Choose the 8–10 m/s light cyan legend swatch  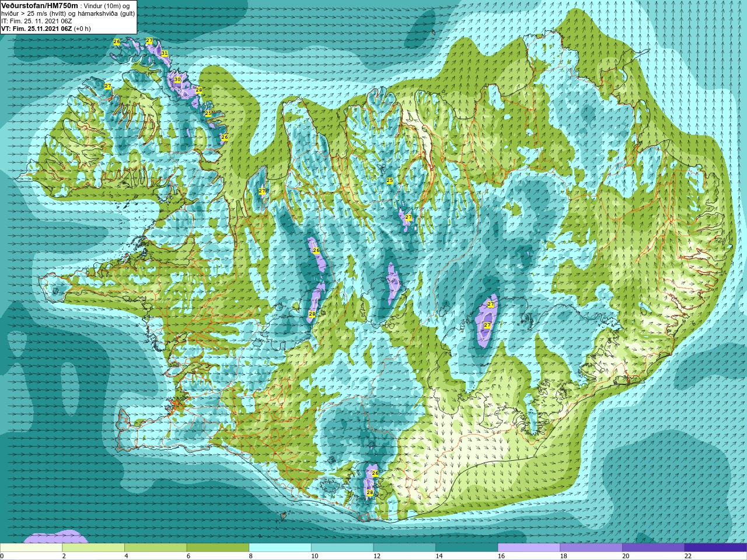[280, 548]
